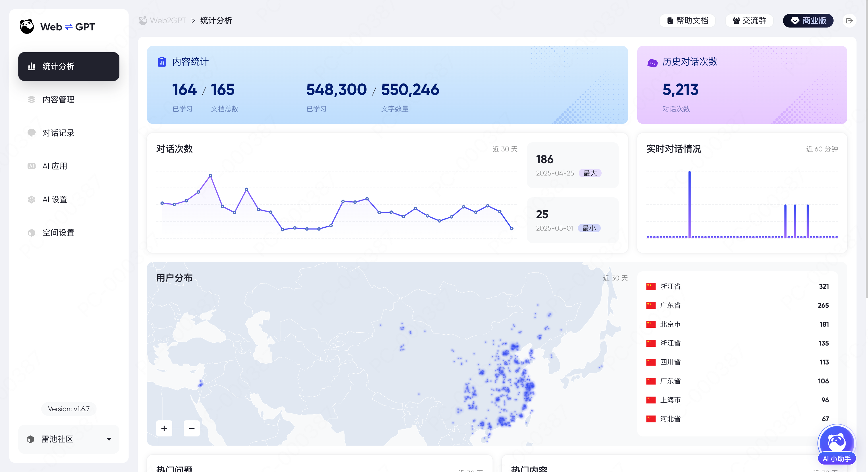This screenshot has height=472, width=868.
Task: Click the peak data point on 对话次数 chart
Action: click(210, 176)
